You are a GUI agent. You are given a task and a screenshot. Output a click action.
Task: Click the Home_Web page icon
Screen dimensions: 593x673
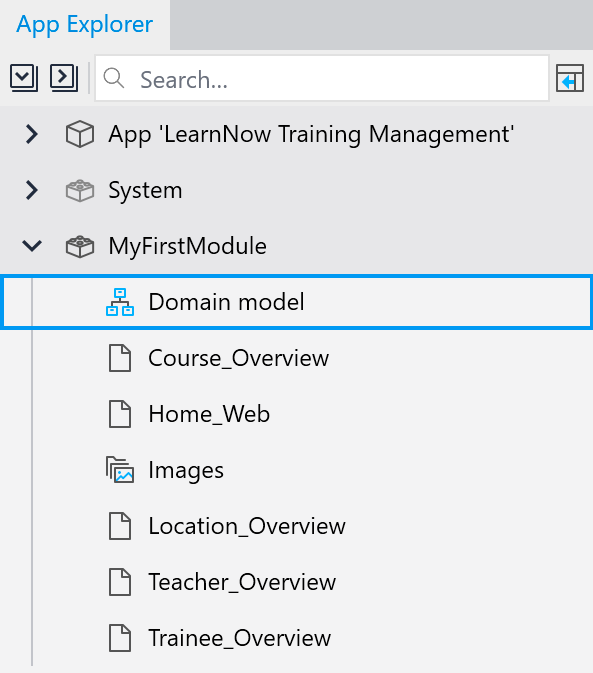[x=120, y=414]
